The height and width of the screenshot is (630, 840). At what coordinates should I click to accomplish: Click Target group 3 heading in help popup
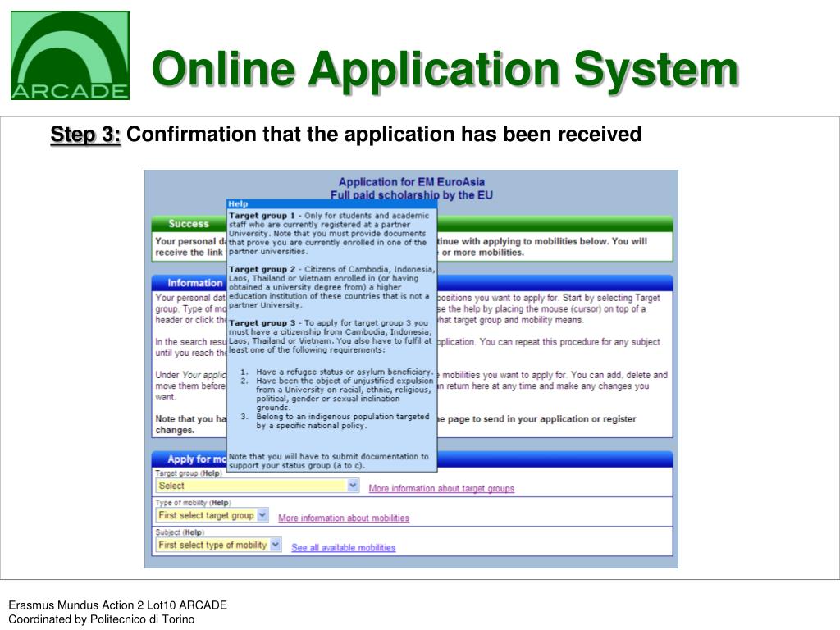coord(262,322)
